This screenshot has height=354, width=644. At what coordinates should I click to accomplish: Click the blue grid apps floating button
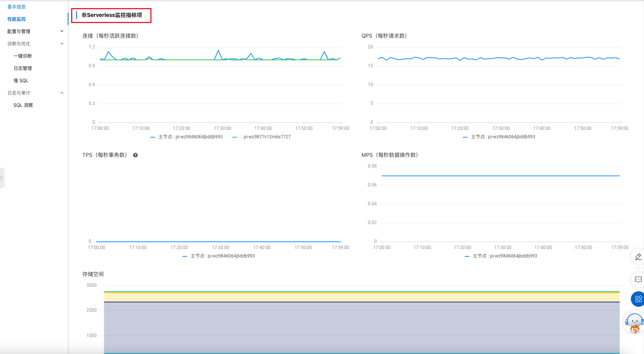point(638,299)
